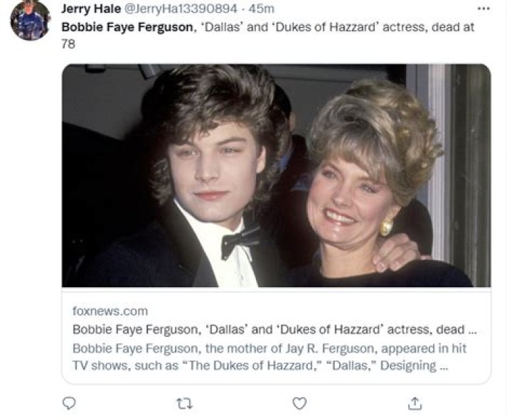Click the woman's gold earring in the photo
512x420 pixels.
[x=386, y=228]
